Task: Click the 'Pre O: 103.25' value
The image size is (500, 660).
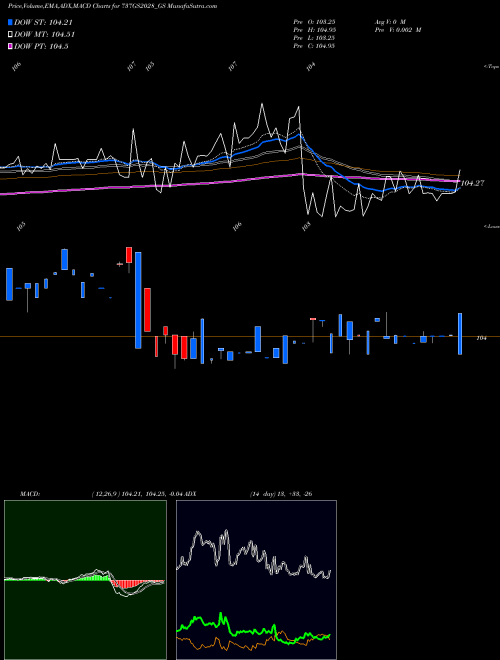Action: pos(314,21)
